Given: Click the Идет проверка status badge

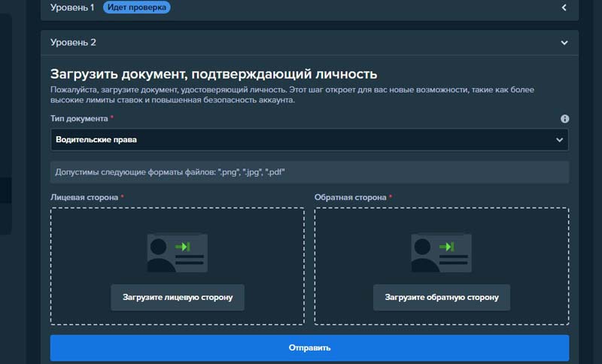Looking at the screenshot, I should point(136,8).
